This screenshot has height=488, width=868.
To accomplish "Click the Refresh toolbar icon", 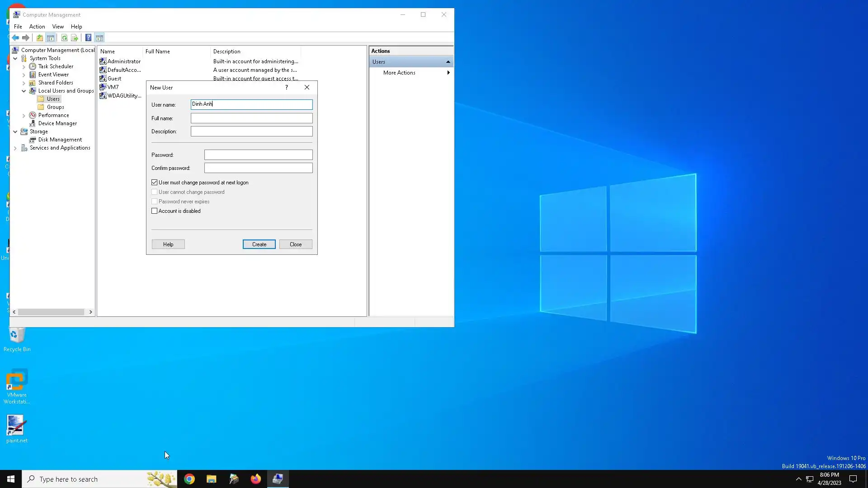I will [64, 38].
